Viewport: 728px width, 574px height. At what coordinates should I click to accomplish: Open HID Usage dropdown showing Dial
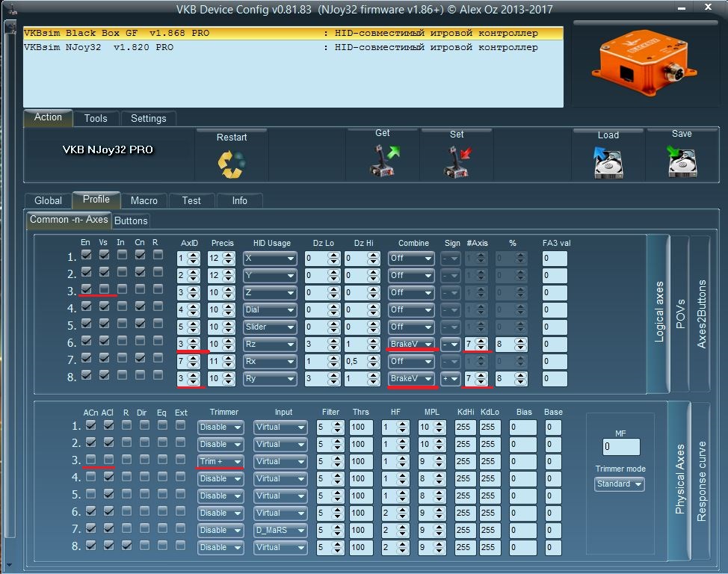click(x=270, y=310)
